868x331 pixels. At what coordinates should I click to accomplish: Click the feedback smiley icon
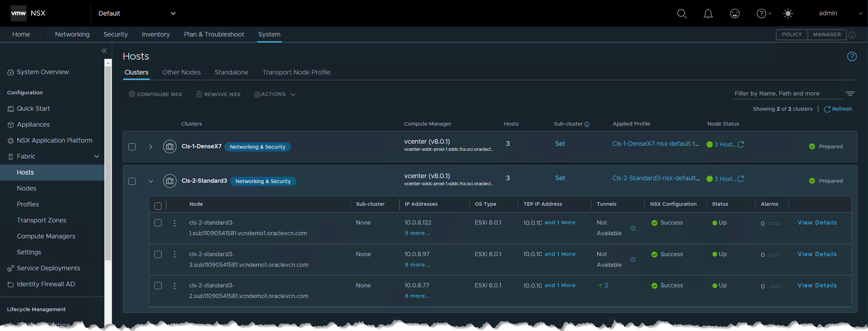(735, 13)
